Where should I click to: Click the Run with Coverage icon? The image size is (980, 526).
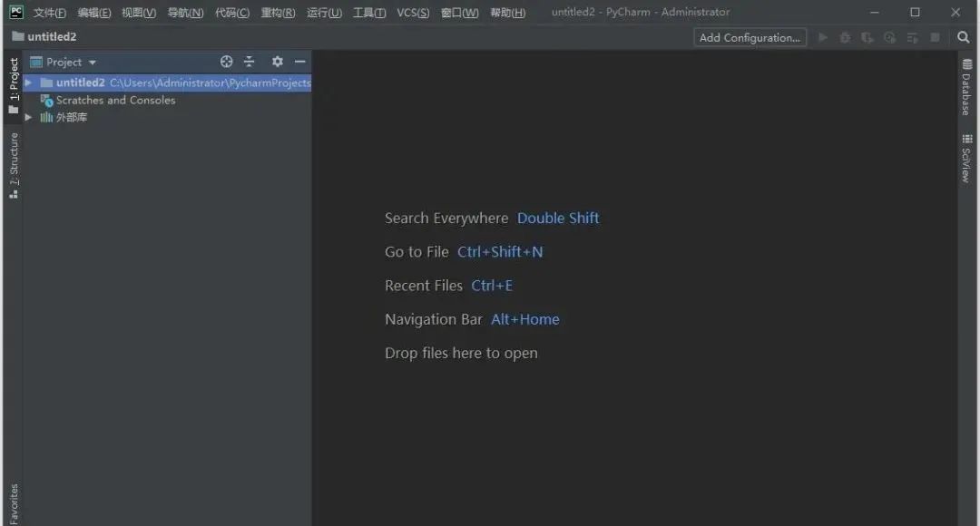(867, 37)
